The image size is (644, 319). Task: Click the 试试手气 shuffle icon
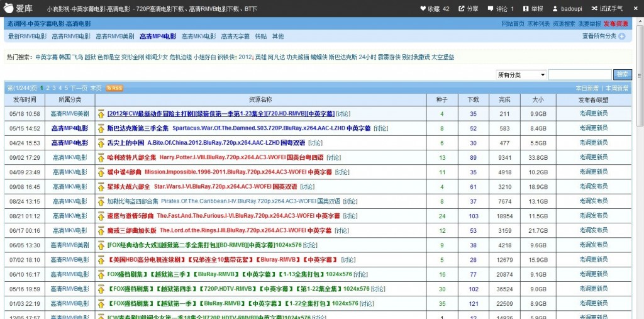coord(594,8)
